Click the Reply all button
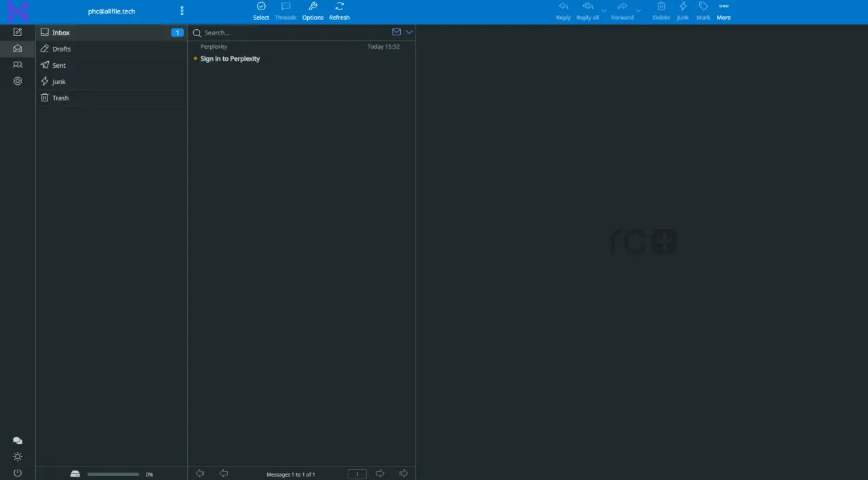 coord(588,11)
